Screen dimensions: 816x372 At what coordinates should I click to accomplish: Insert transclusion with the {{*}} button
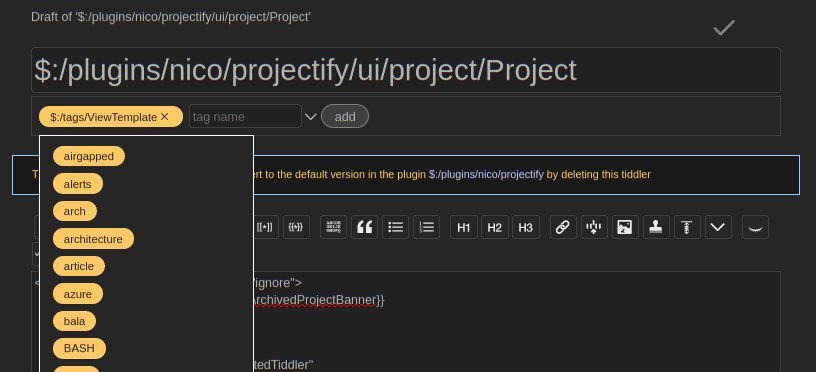[296, 227]
